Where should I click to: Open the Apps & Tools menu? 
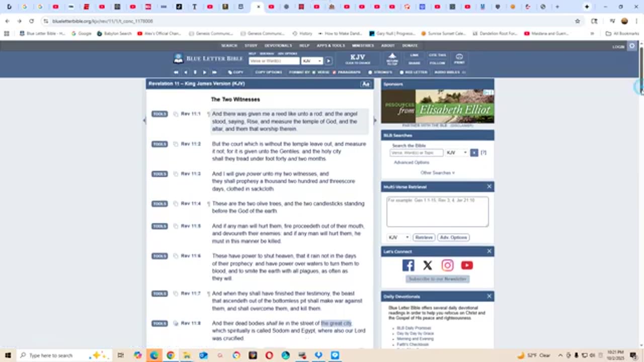point(331,46)
